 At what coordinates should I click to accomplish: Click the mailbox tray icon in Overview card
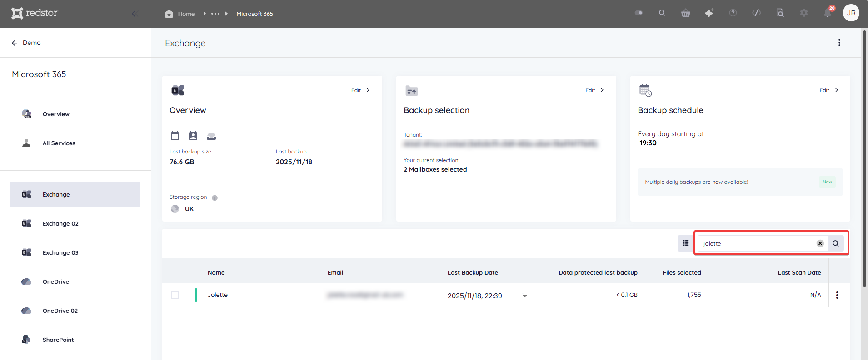tap(211, 136)
